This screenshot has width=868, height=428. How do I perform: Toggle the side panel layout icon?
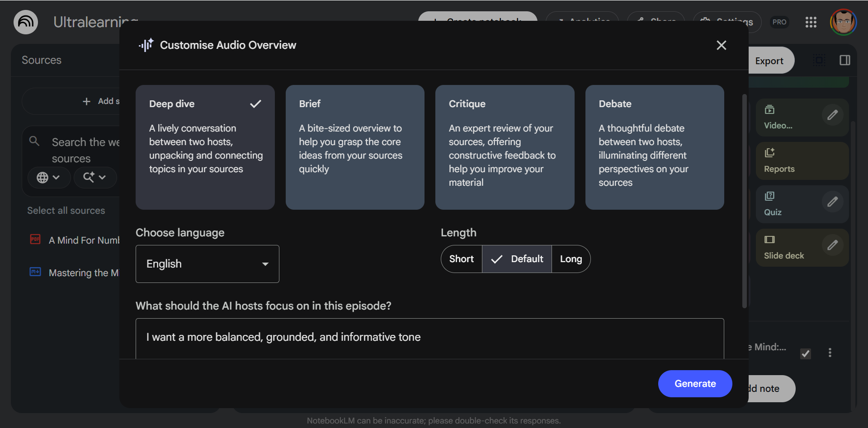click(x=844, y=61)
